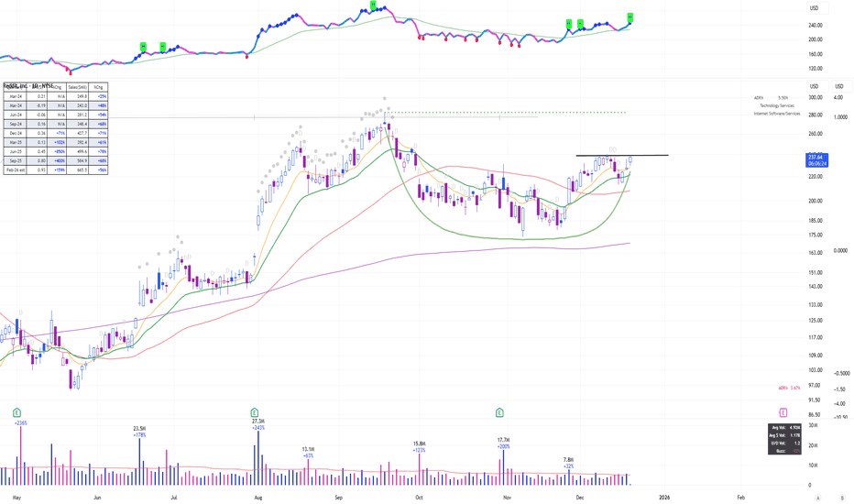Select the blue 237.64 current price label
Image resolution: width=854 pixels, height=504 pixels.
tap(817, 160)
